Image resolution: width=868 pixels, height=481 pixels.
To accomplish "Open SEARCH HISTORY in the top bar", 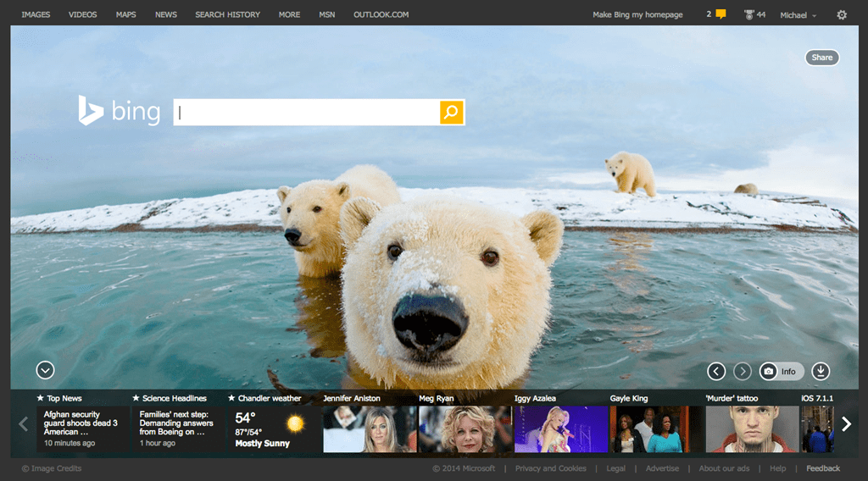I will click(x=227, y=14).
